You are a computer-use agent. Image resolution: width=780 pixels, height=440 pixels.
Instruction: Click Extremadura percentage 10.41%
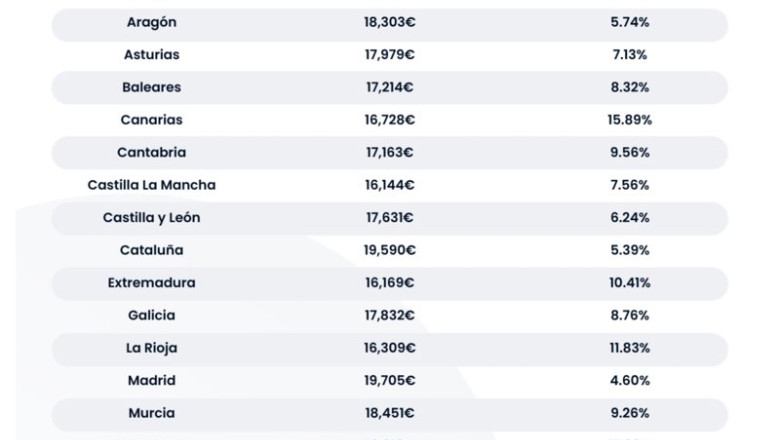[x=630, y=283]
